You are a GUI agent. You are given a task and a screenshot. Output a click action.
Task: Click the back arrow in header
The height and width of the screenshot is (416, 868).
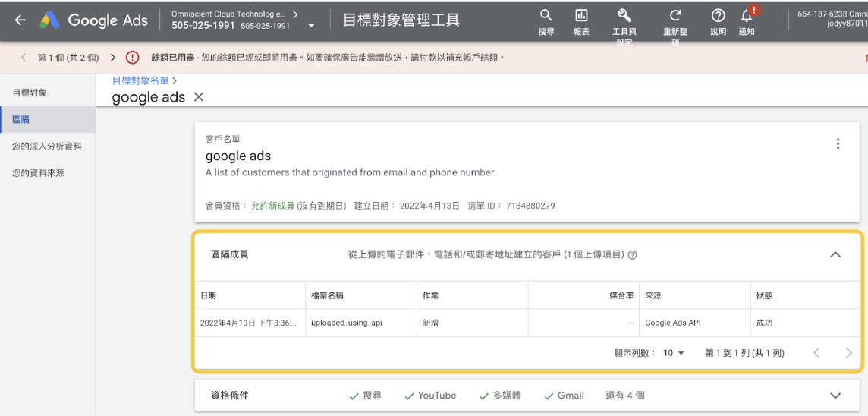pos(20,20)
